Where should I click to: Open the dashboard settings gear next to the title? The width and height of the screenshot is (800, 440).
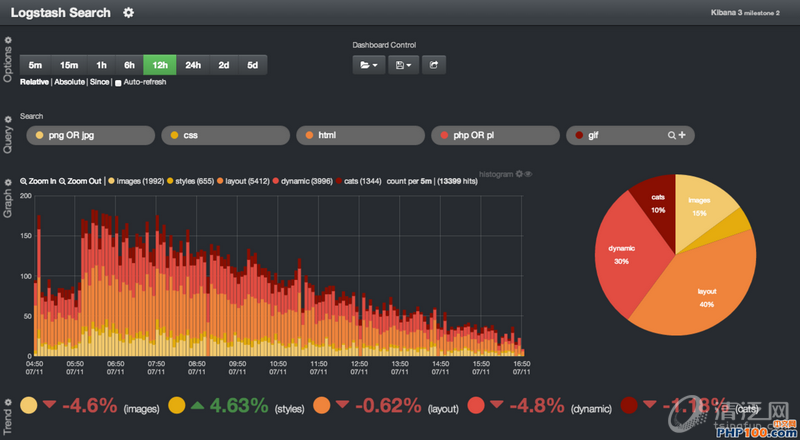point(128,12)
